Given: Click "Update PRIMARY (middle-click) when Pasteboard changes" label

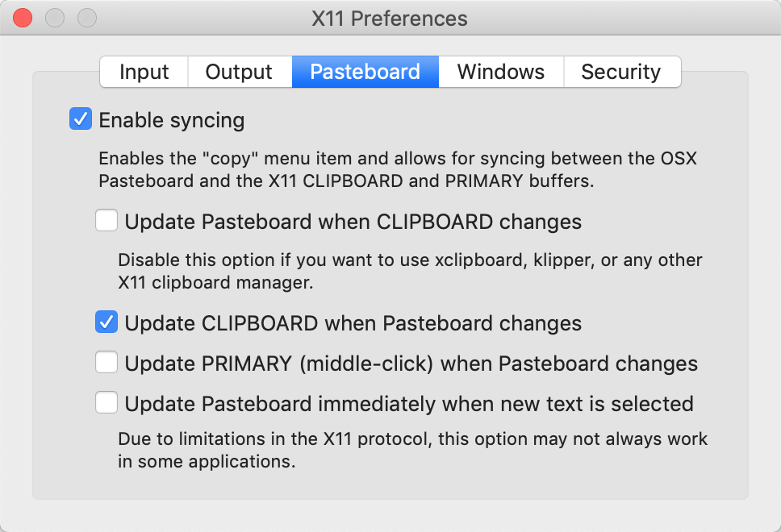Looking at the screenshot, I should [411, 364].
